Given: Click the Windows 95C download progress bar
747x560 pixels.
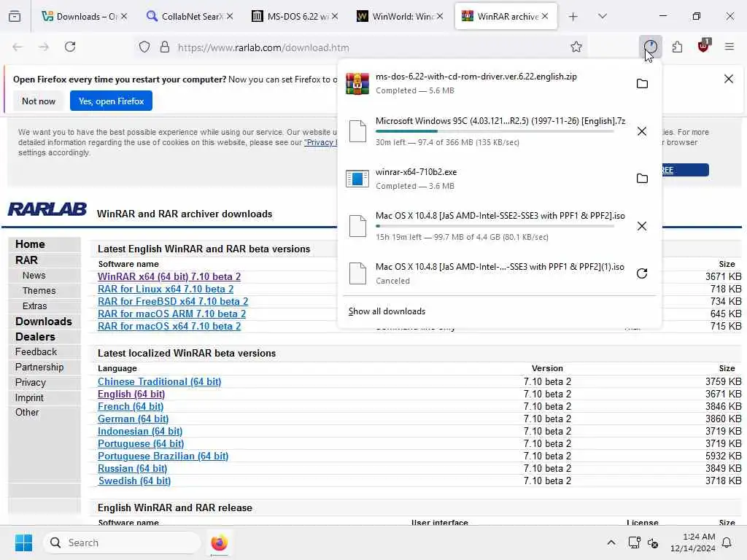Looking at the screenshot, I should 495,131.
